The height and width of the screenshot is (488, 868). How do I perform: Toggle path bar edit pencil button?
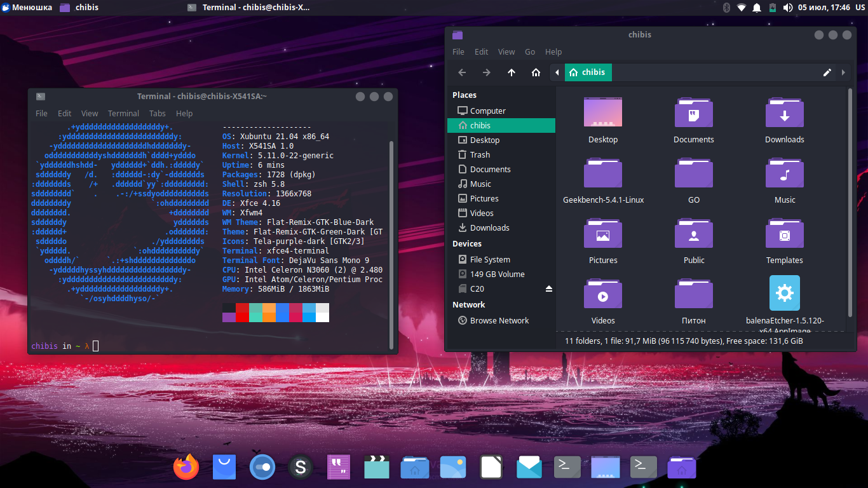pos(827,72)
